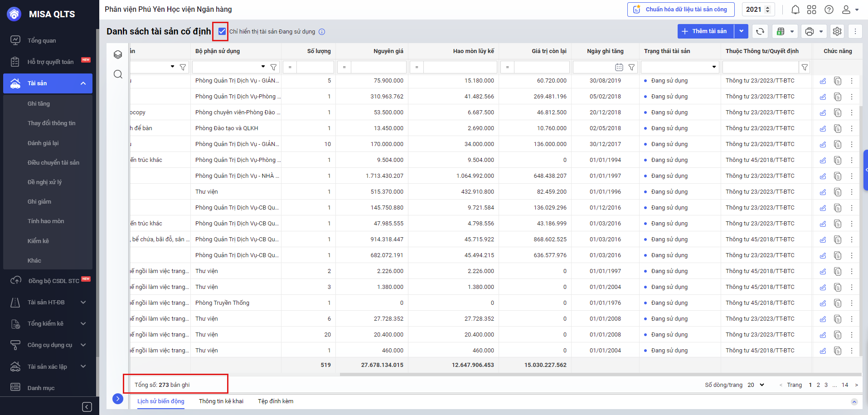Viewport: 868px width, 415px height.
Task: Click the refresh data icon
Action: coord(760,31)
